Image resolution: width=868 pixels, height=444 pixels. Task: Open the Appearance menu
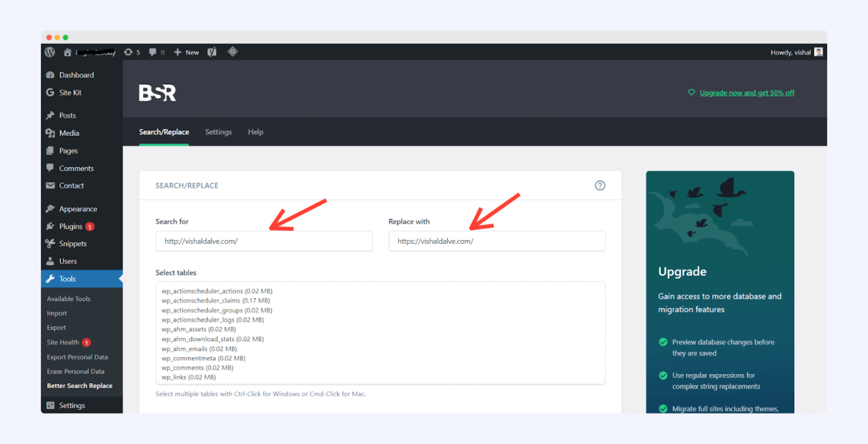pos(78,209)
